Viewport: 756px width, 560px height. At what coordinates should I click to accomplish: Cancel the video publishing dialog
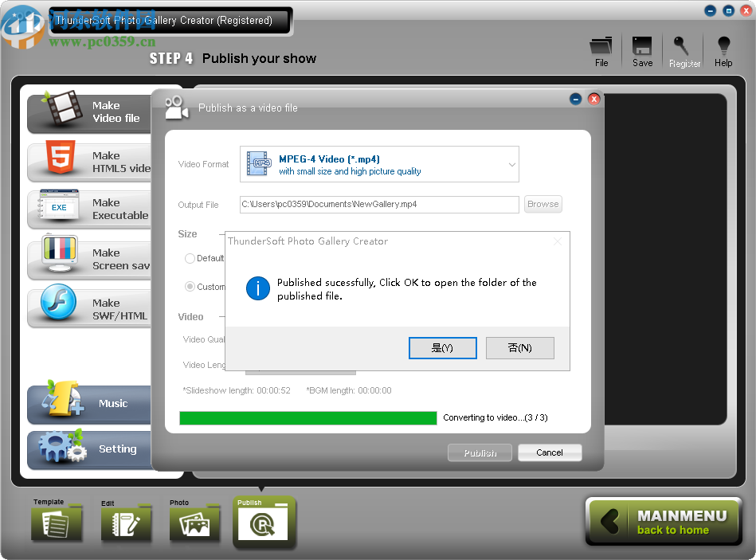pos(550,452)
